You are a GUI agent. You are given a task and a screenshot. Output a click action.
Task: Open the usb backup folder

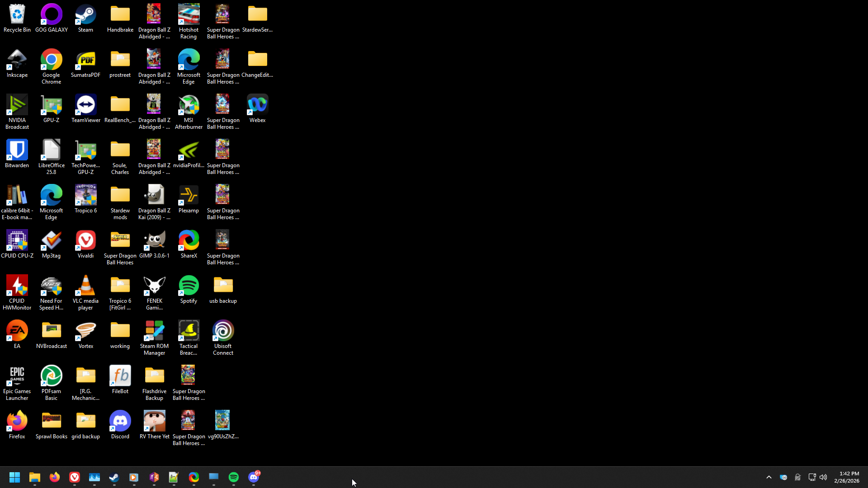point(223,290)
